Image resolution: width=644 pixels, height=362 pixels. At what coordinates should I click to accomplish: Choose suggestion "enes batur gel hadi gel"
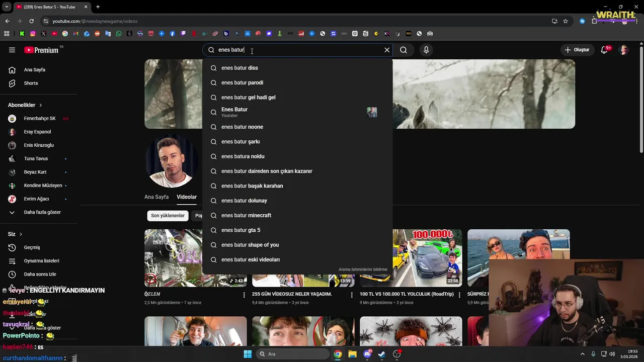click(297, 97)
